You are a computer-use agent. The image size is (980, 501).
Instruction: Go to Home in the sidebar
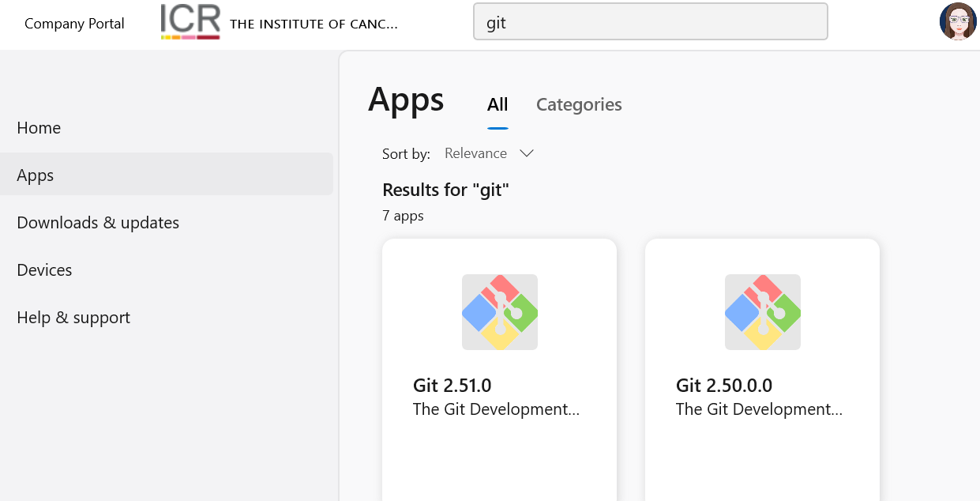pos(39,128)
